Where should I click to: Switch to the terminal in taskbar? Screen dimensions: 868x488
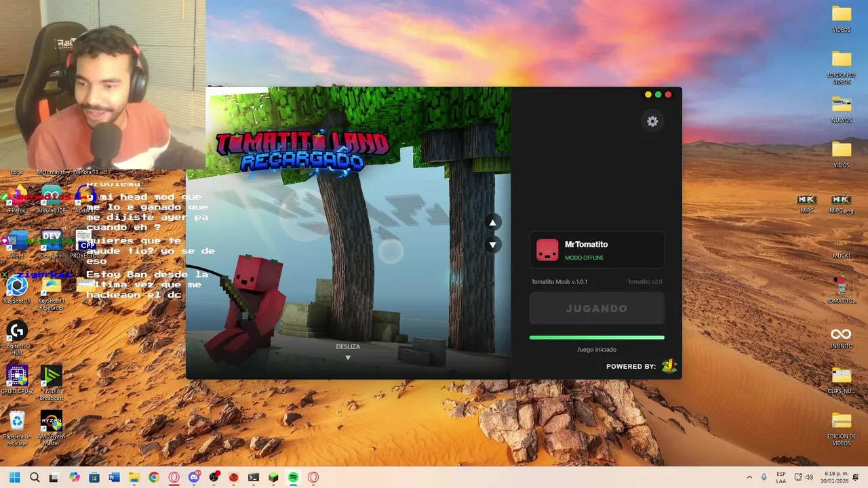254,477
